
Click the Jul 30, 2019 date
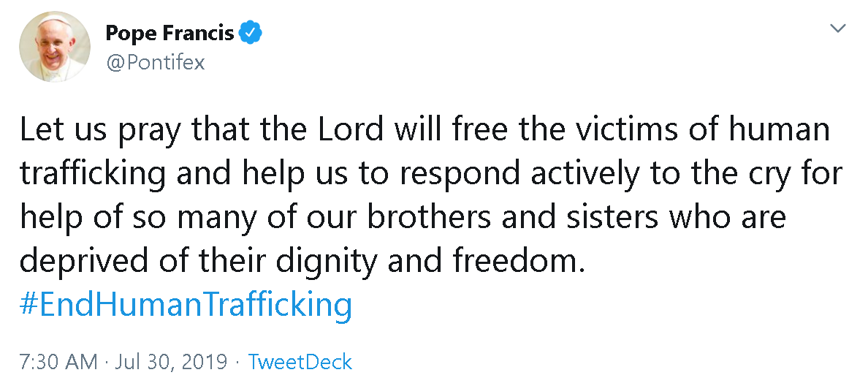[x=172, y=362]
